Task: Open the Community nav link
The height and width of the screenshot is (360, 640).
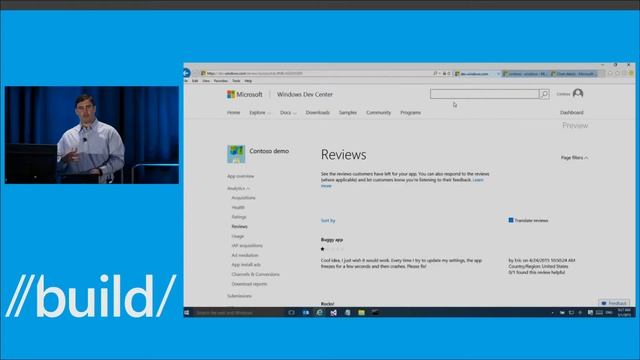Action: [x=378, y=112]
